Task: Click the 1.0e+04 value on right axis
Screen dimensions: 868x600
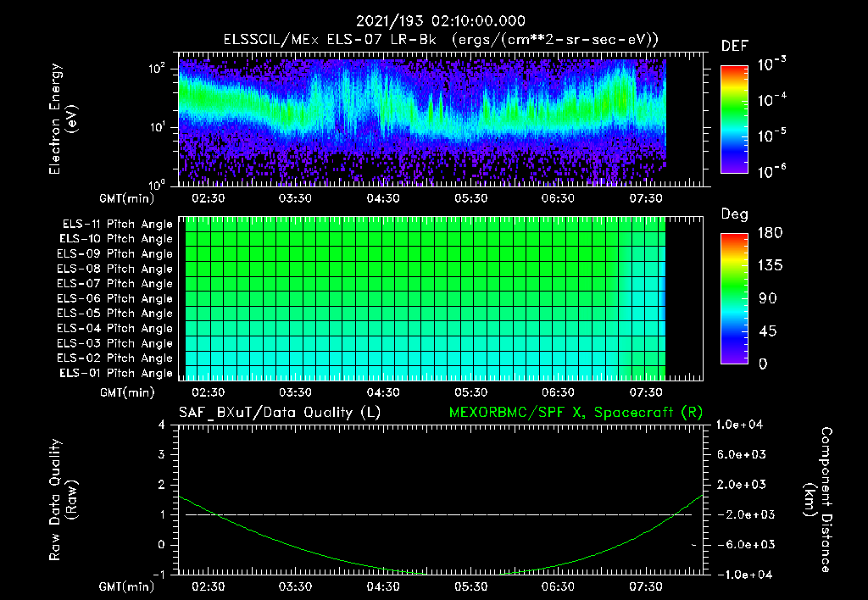Action: (739, 425)
